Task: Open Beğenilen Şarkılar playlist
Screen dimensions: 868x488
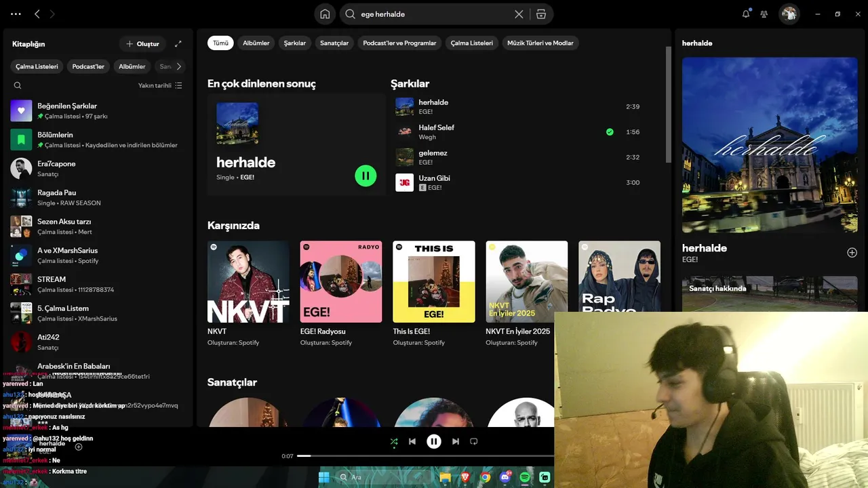Action: (x=98, y=110)
